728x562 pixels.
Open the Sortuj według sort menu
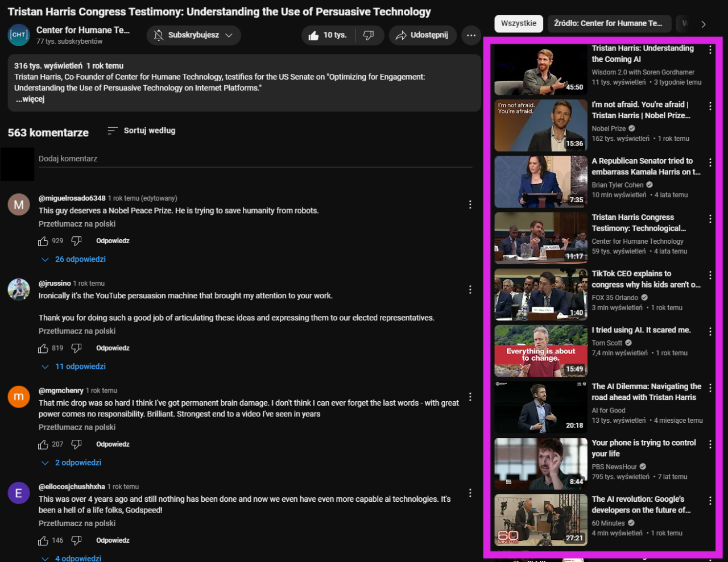point(142,131)
